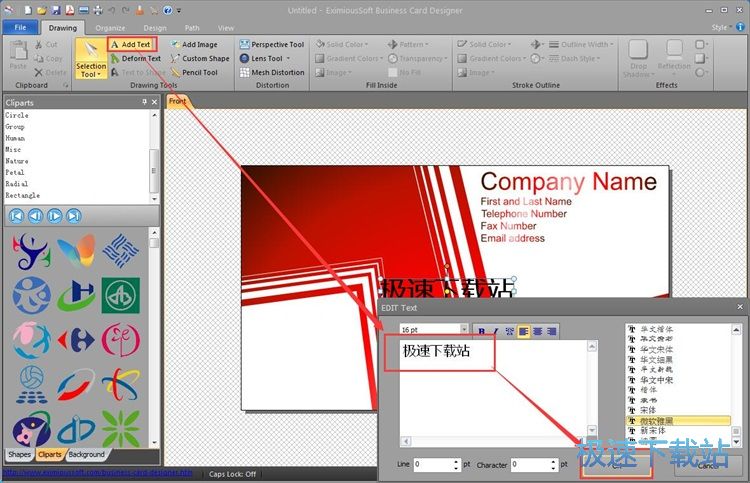Click the website link in the status bar
Viewport: 750px width, 483px height.
[x=98, y=472]
